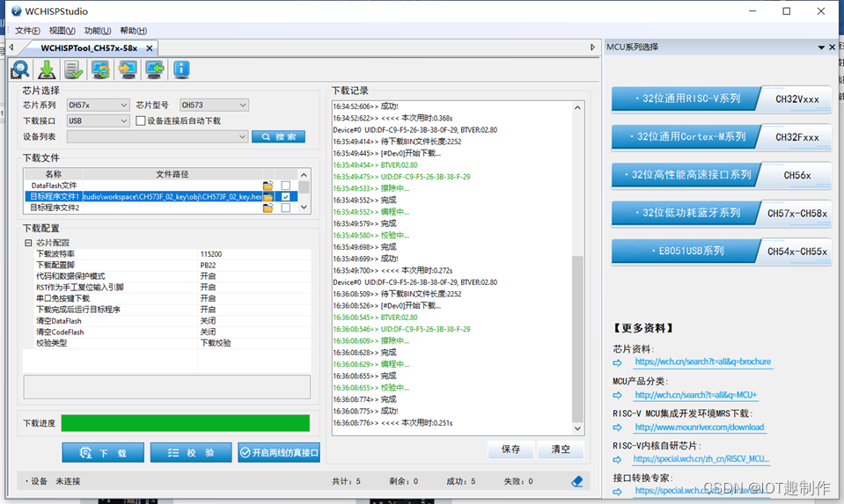Click the eraser icon in status bar
844x504 pixels.
[577, 481]
